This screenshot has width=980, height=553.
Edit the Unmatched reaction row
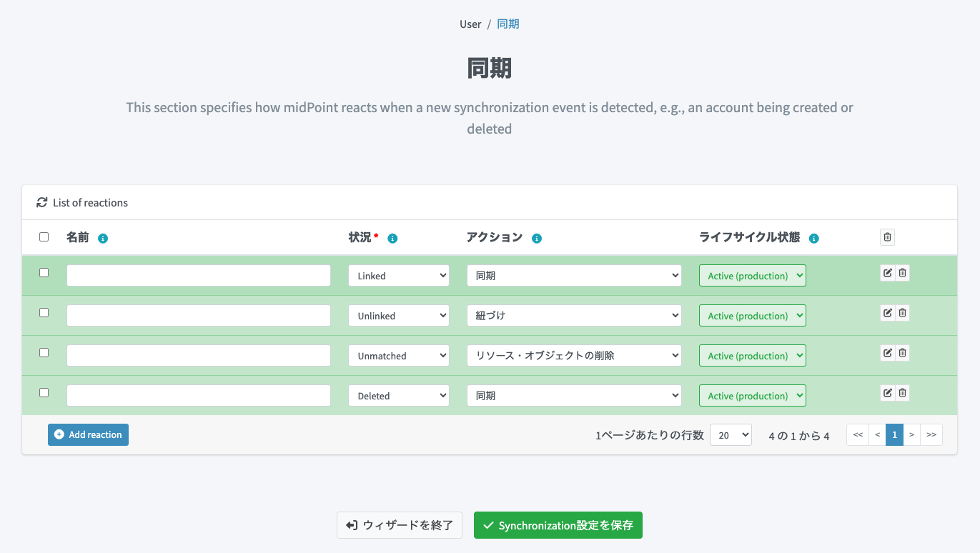[x=887, y=353]
